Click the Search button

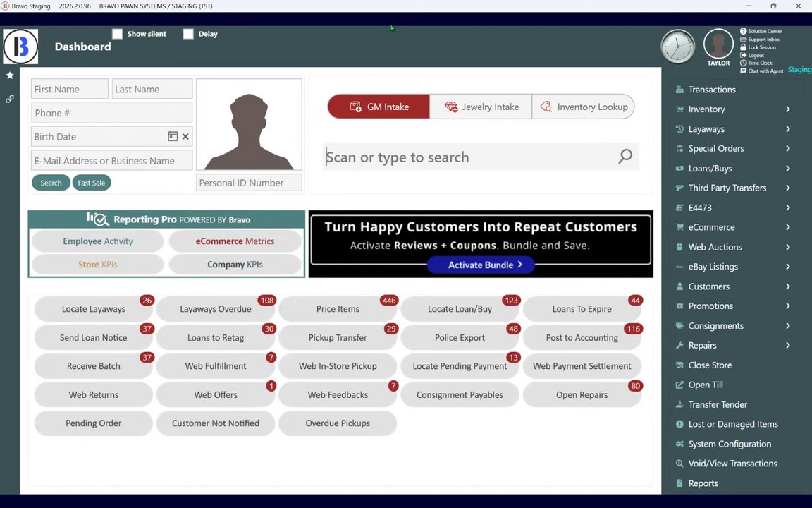(x=51, y=183)
